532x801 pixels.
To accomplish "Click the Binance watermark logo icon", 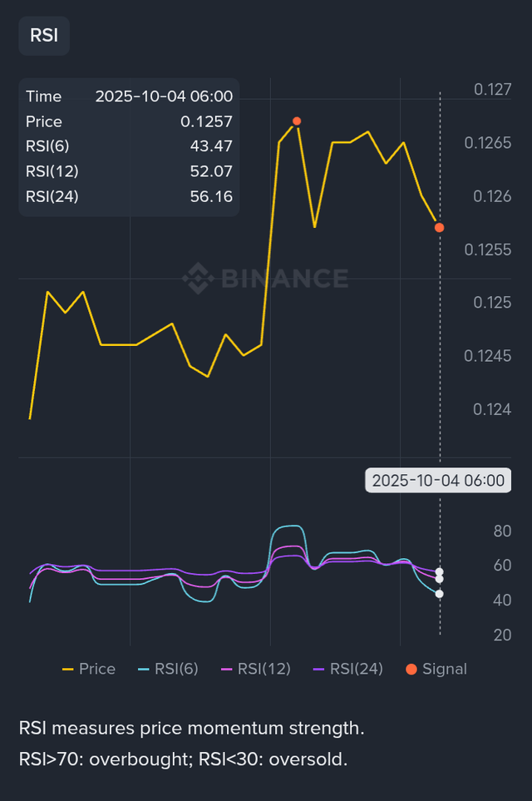I will pos(198,277).
